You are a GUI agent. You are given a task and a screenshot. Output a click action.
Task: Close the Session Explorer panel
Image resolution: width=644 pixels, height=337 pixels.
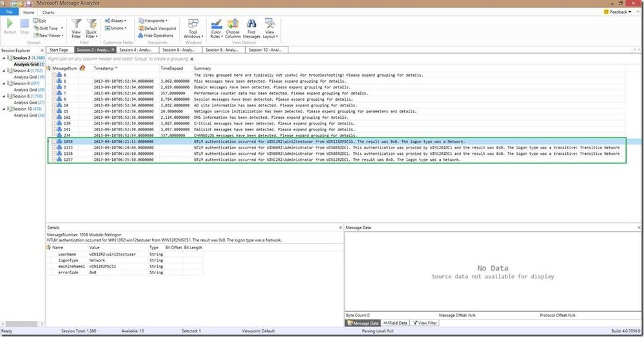click(42, 50)
